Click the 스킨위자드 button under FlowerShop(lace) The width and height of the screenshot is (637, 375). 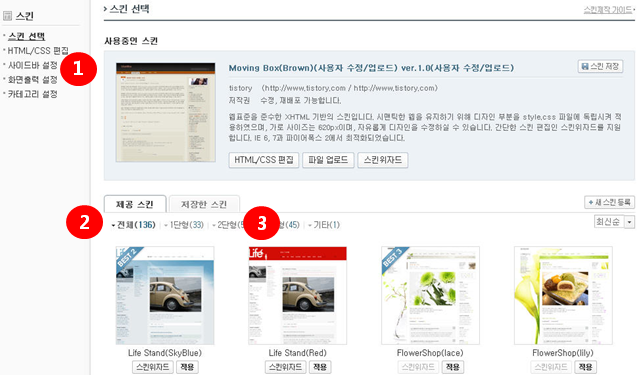[x=418, y=367]
